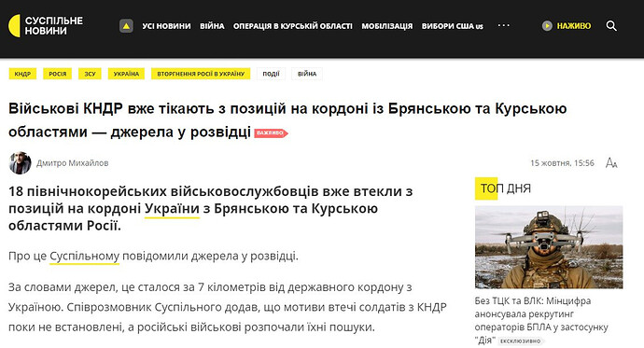Viewport: 644px width, 348px height.
Task: Follow the underlined Суспільному link
Action: pos(84,257)
